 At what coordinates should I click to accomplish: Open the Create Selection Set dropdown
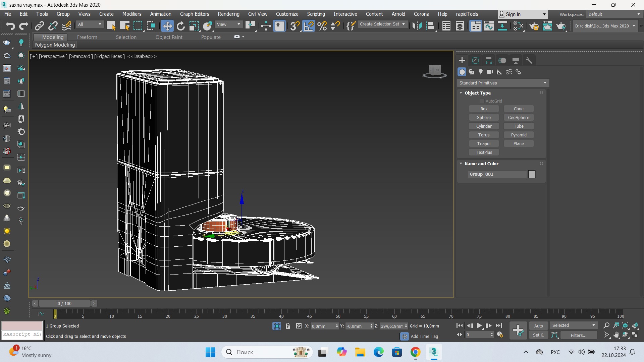(382, 24)
